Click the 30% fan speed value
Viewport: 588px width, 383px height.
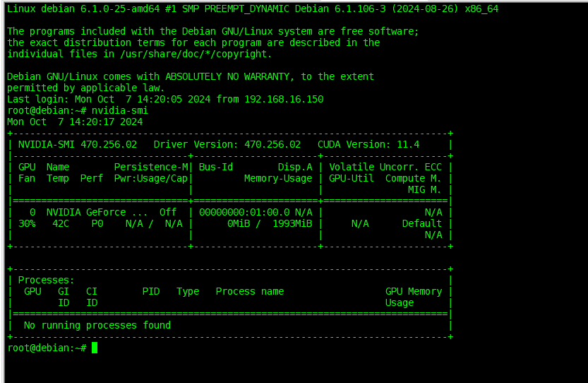click(x=27, y=223)
